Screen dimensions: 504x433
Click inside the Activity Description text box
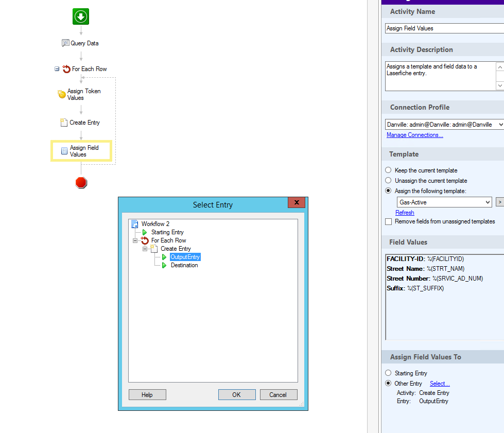pyautogui.click(x=440, y=76)
